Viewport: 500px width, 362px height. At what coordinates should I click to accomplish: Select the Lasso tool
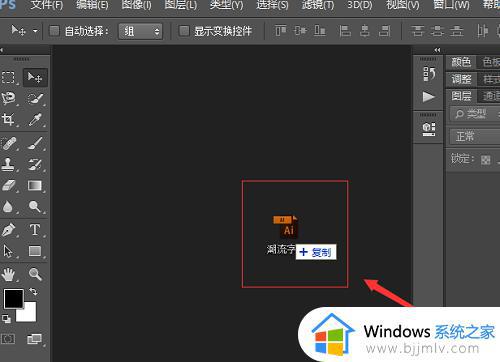point(8,98)
